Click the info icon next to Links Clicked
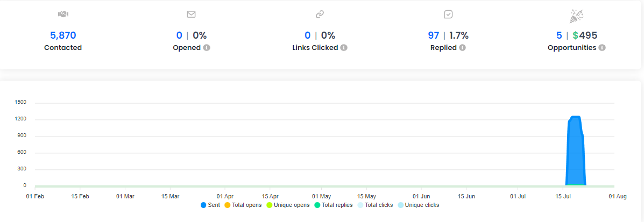 click(344, 47)
